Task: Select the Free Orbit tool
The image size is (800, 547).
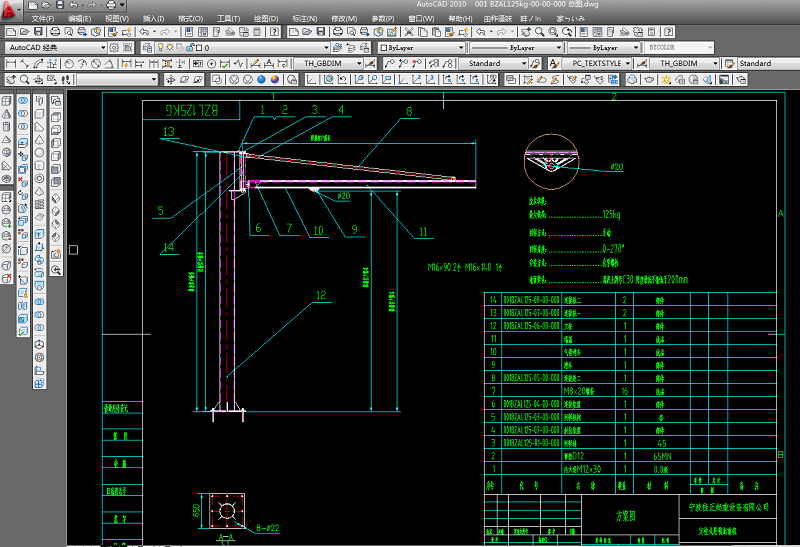Action: 184,79
